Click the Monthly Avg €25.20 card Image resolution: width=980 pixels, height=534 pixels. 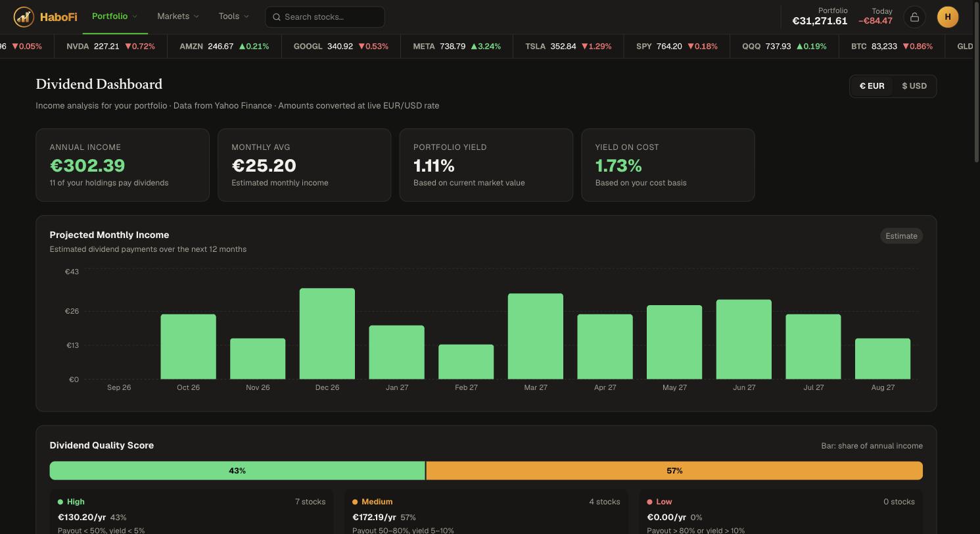304,165
